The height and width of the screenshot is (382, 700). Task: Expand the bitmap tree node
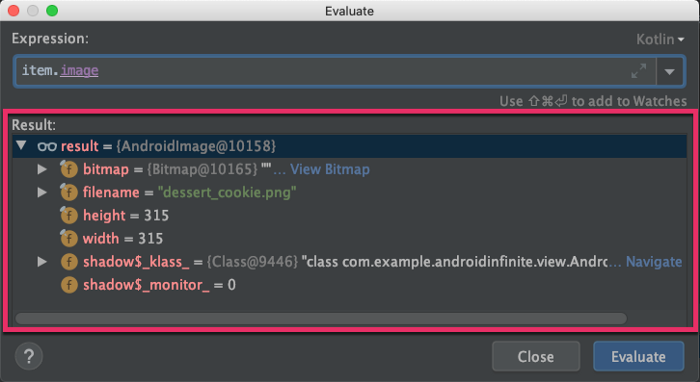(42, 169)
